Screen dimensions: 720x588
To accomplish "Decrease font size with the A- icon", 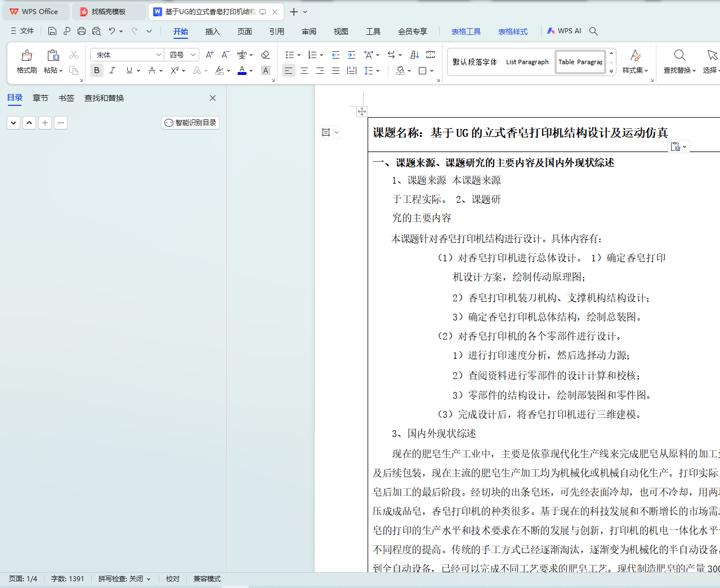I will 225,55.
